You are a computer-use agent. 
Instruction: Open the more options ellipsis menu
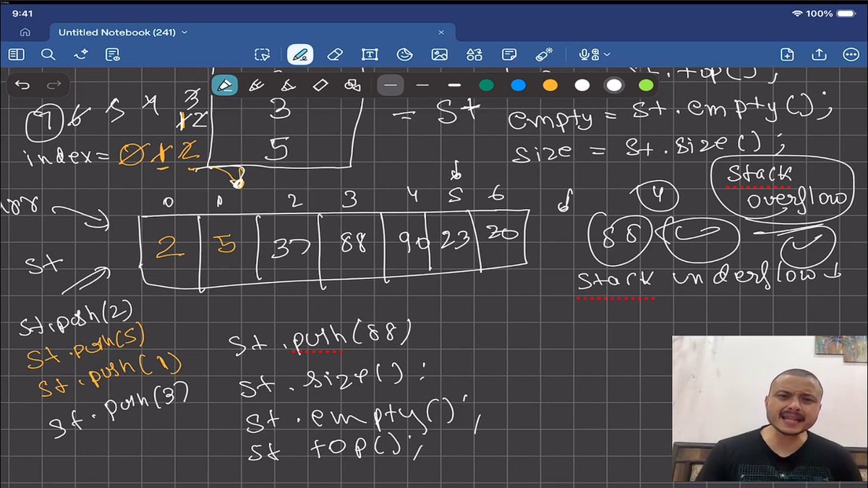point(851,54)
